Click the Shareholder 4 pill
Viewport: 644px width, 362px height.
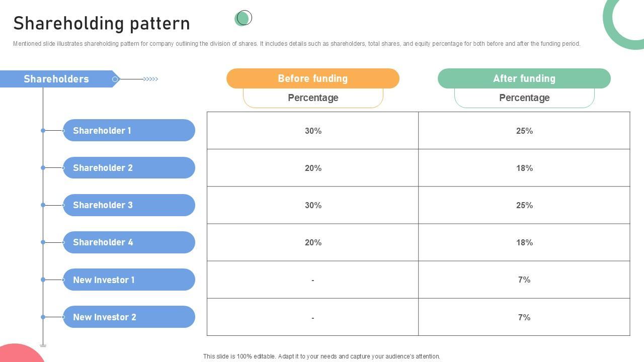pos(129,242)
